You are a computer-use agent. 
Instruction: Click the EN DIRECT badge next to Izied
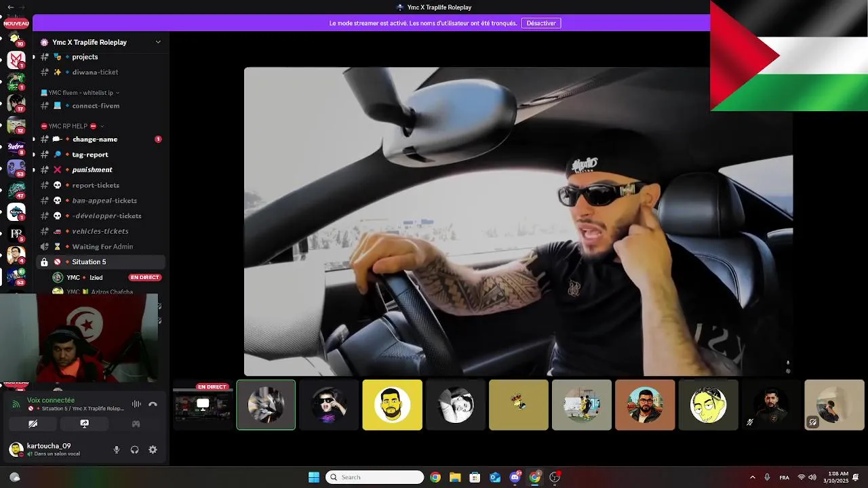point(145,277)
